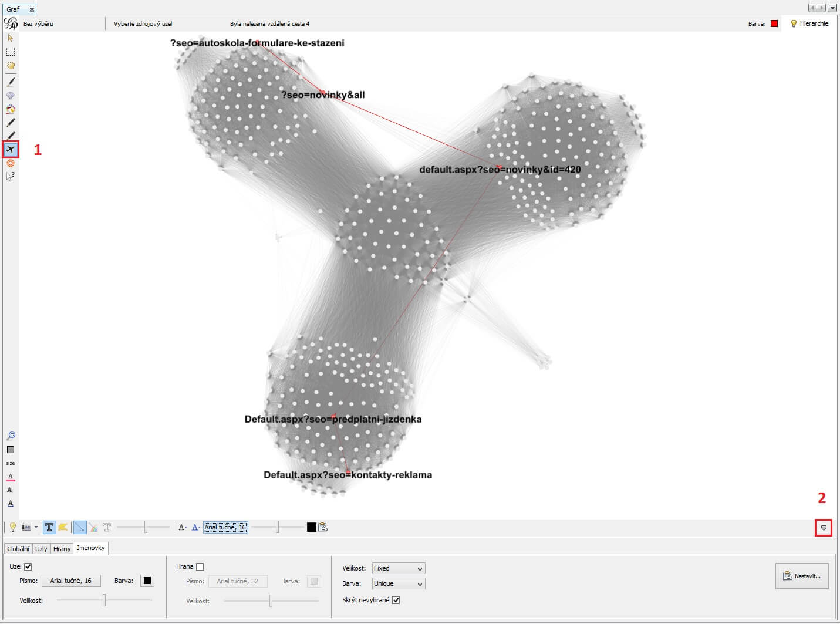This screenshot has width=840, height=624.
Task: Open the tab list dropdown top-right
Action: pos(832,8)
